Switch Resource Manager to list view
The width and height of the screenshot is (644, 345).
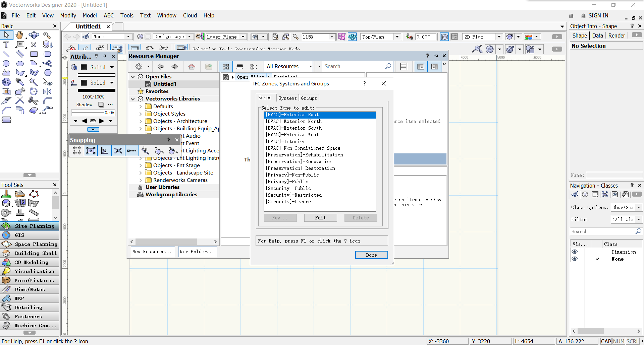239,67
